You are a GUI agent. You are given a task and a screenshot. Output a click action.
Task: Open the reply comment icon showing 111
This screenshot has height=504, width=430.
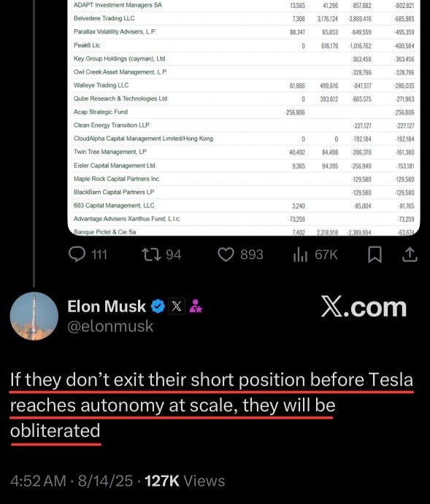[x=77, y=255]
